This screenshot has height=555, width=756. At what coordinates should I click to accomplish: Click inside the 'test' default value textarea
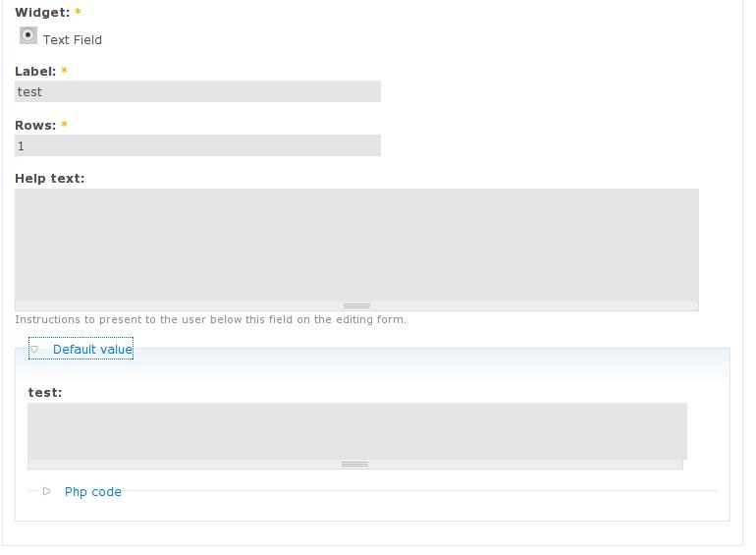pos(356,430)
